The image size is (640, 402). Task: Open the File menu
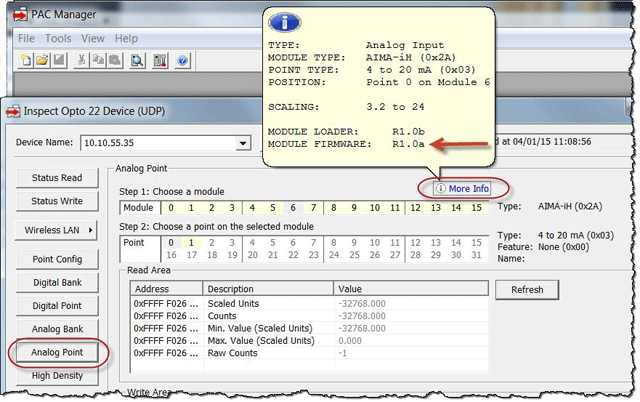tap(26, 38)
